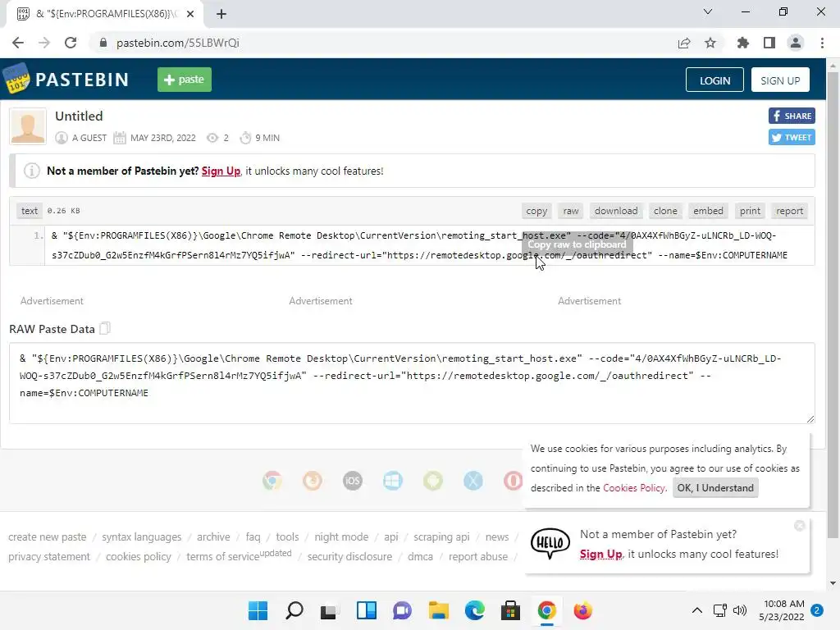This screenshot has height=630, width=840.
Task: Follow Sign Up link in Hello popup
Action: tap(600, 554)
